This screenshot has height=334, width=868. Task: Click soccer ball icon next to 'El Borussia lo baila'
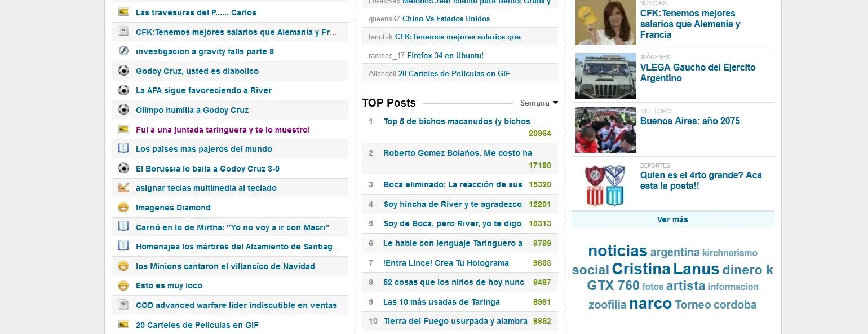click(x=123, y=168)
